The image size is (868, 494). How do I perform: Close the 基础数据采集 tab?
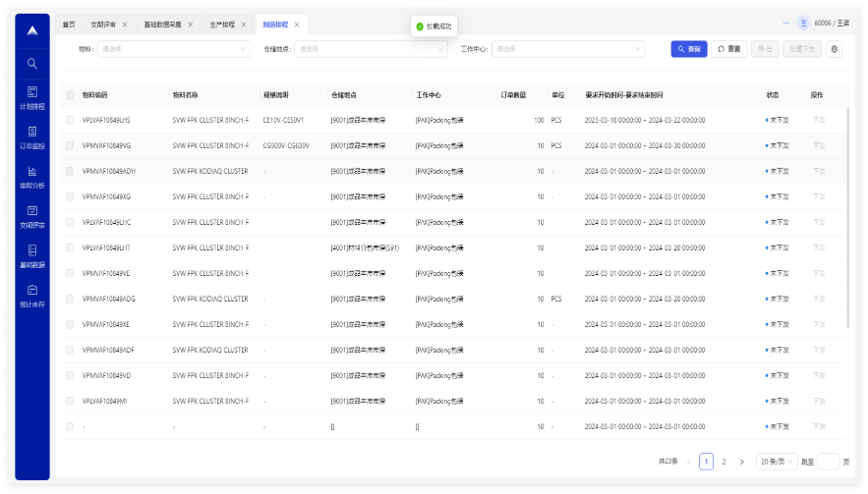[x=191, y=25]
